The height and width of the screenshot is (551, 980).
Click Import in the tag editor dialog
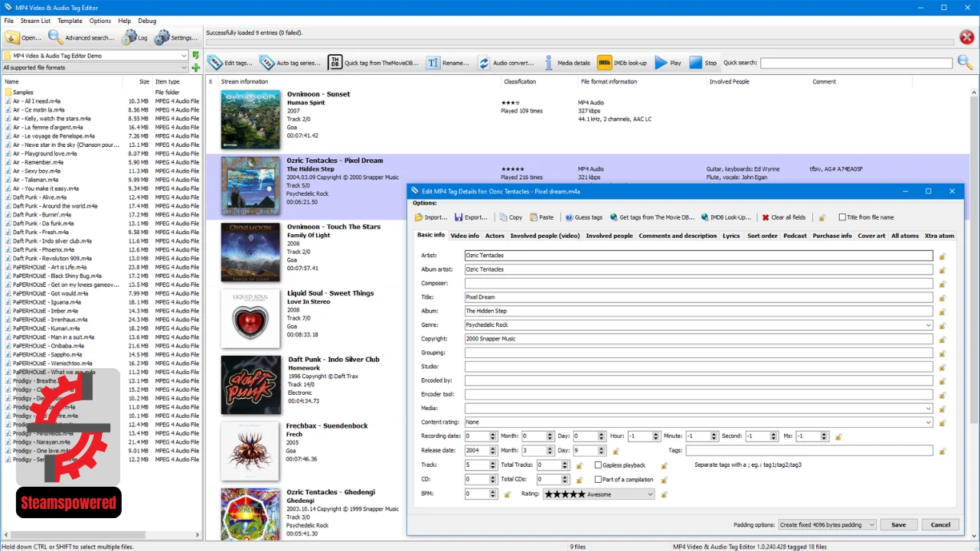[431, 217]
